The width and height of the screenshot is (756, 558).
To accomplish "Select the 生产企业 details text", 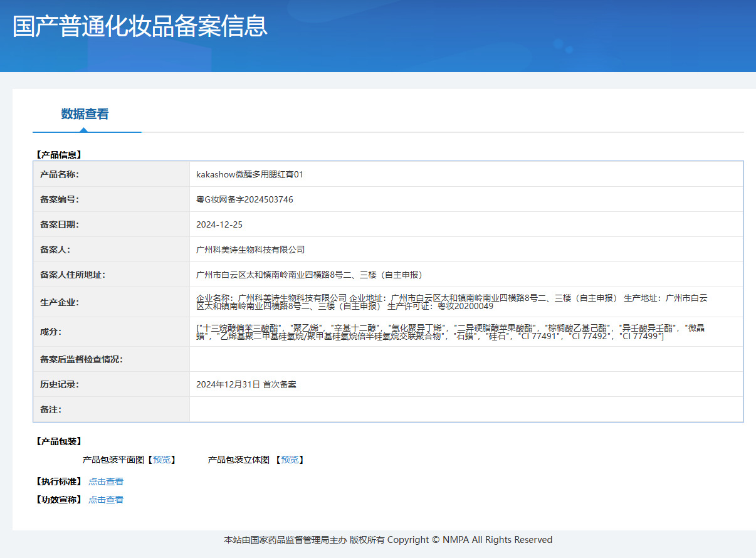I will point(452,302).
